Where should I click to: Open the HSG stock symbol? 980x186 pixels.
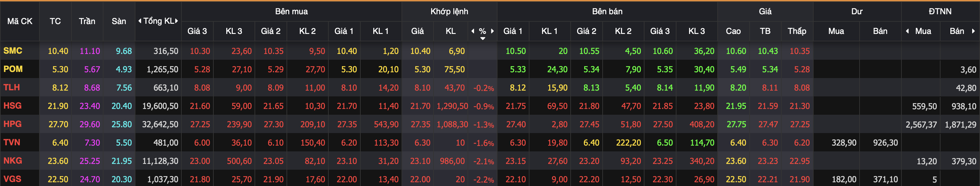[x=13, y=106]
